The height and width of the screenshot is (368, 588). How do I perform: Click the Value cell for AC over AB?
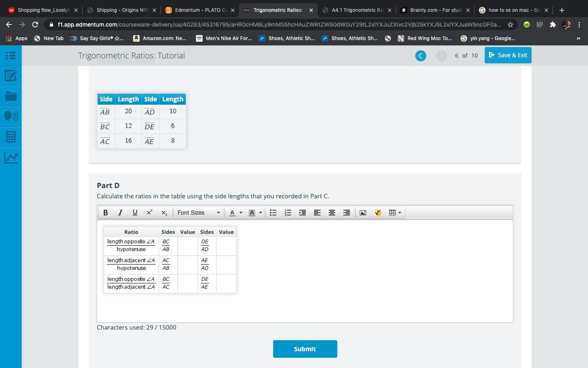coord(187,265)
